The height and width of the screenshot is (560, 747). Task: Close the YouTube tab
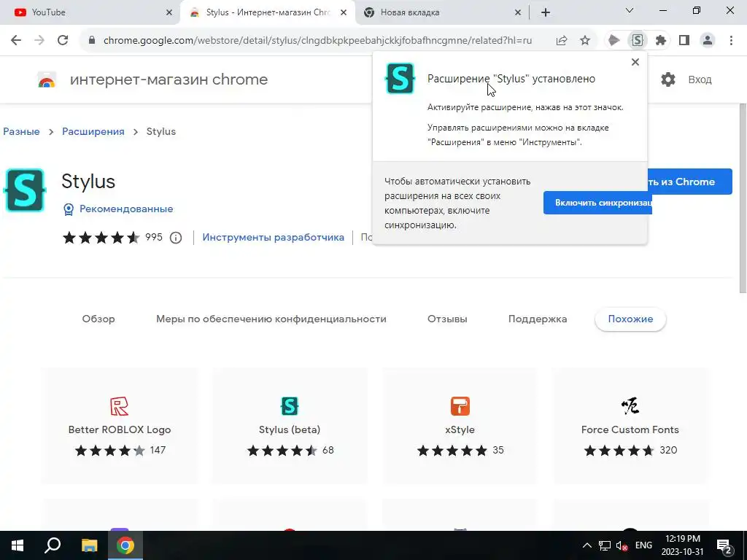169,12
